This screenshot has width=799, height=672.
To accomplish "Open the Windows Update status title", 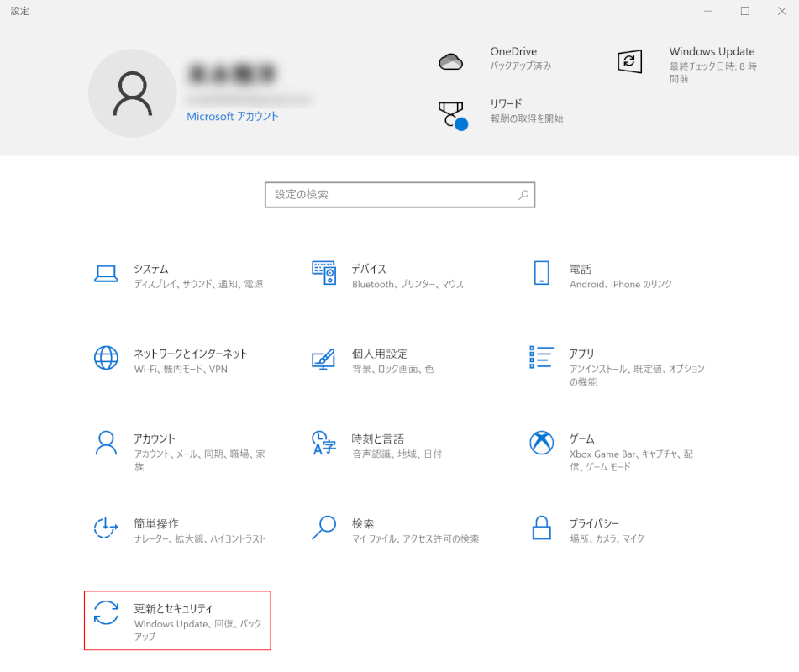I will [712, 51].
